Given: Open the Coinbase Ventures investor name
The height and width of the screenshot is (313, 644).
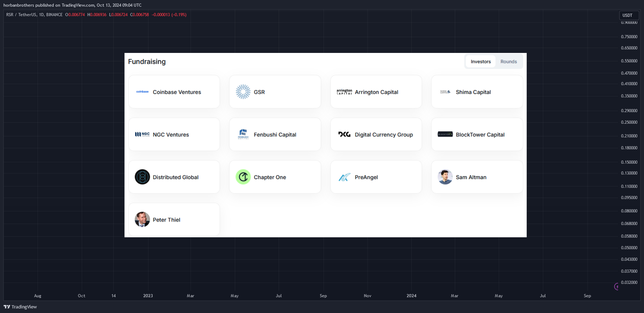Looking at the screenshot, I should tap(177, 92).
